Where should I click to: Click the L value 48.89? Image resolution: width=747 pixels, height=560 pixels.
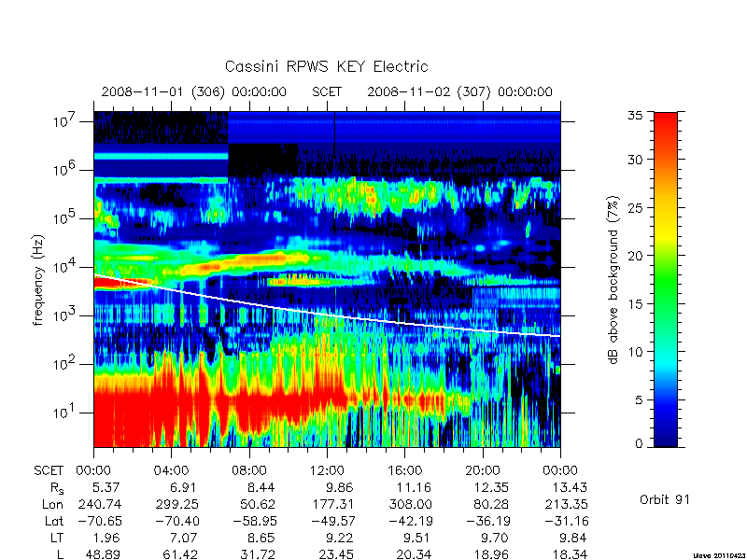(103, 554)
